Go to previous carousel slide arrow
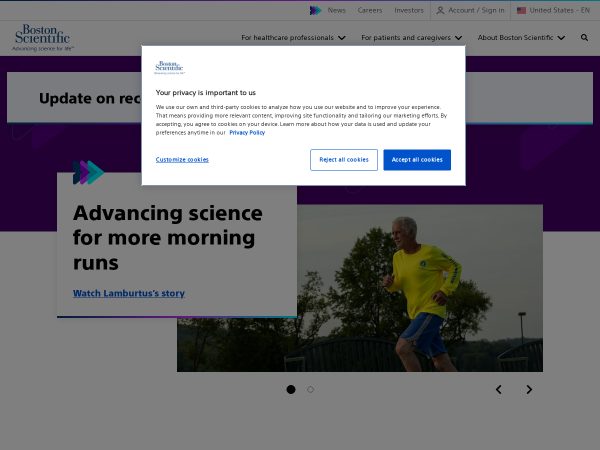This screenshot has width=600, height=450. (x=499, y=390)
